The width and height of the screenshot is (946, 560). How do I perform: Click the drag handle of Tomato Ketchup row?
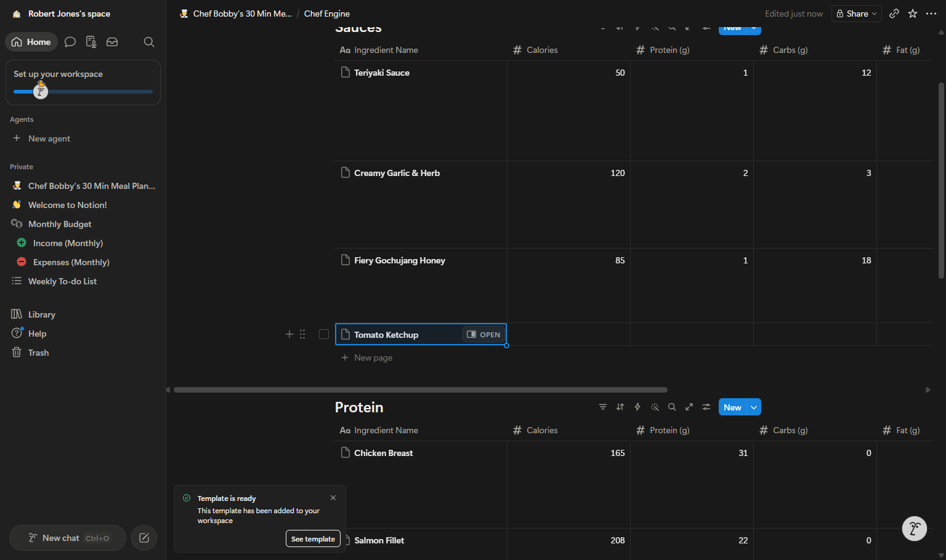tap(302, 334)
